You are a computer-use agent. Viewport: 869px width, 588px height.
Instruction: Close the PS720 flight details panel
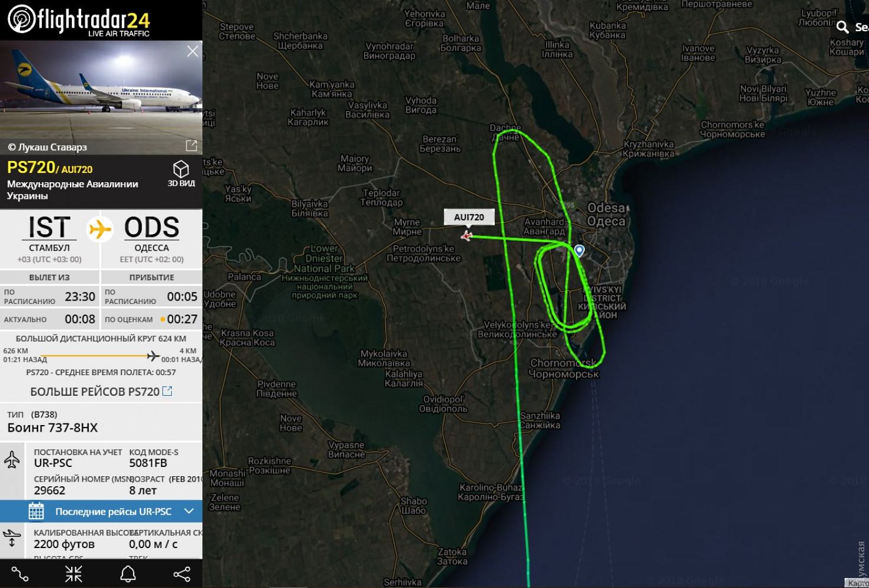tap(192, 51)
